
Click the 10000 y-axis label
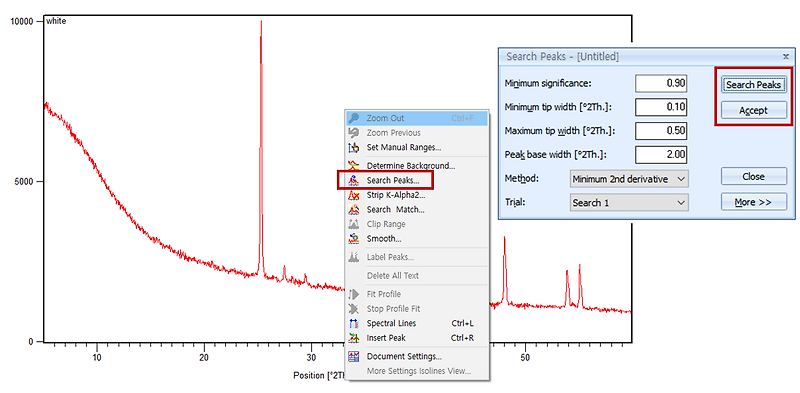(21, 21)
